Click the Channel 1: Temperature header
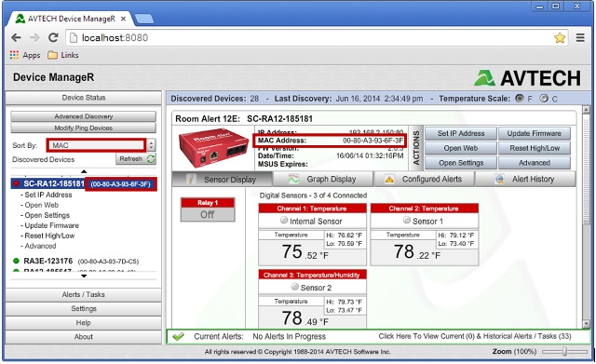 tap(312, 209)
